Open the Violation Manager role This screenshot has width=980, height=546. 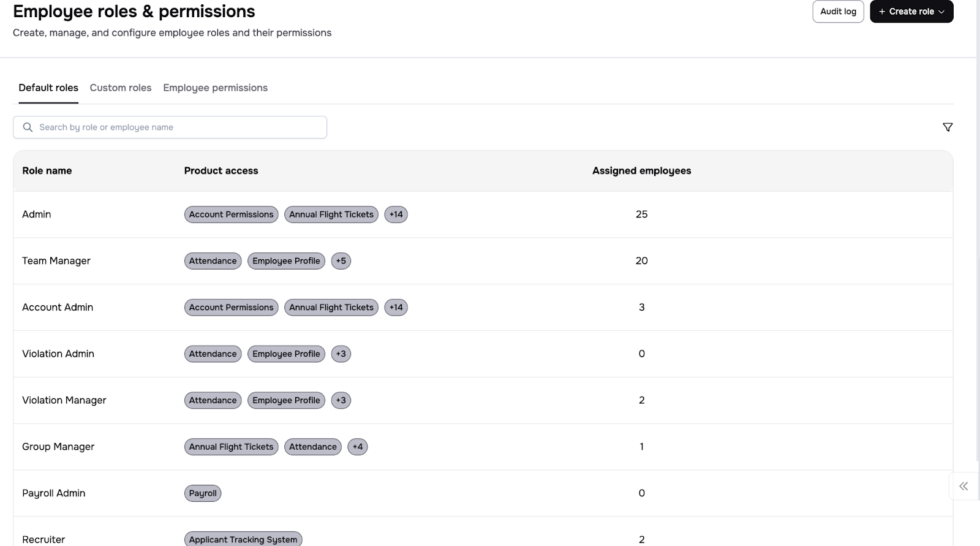(x=64, y=400)
